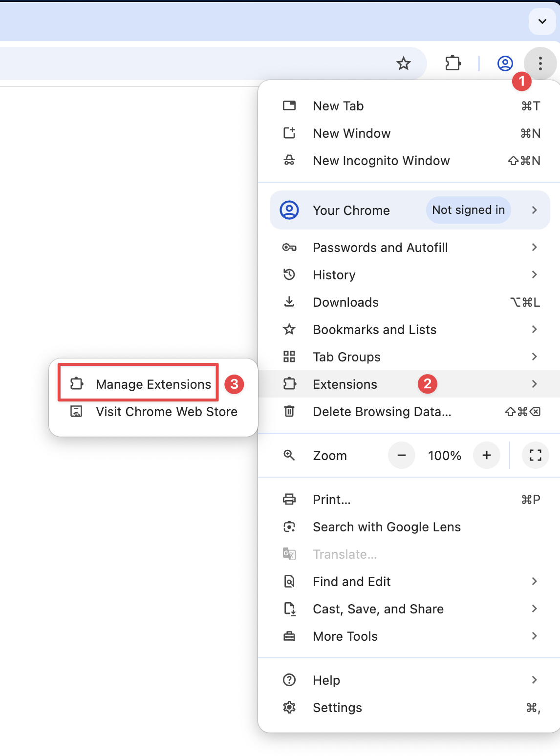
Task: Select New Window menu item
Action: point(409,133)
